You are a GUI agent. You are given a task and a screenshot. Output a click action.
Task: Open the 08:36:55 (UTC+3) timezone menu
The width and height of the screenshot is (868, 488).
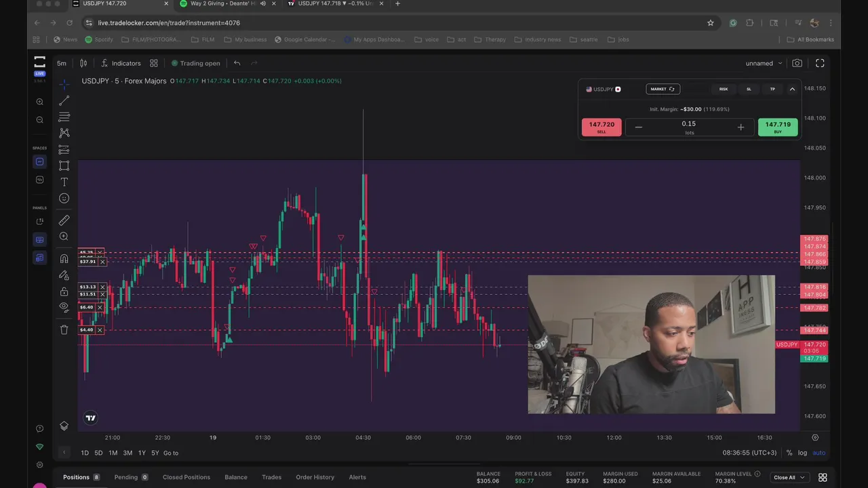[749, 453]
